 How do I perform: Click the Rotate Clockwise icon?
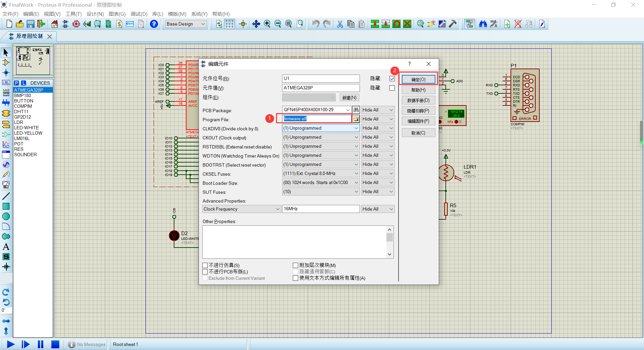coord(6,292)
